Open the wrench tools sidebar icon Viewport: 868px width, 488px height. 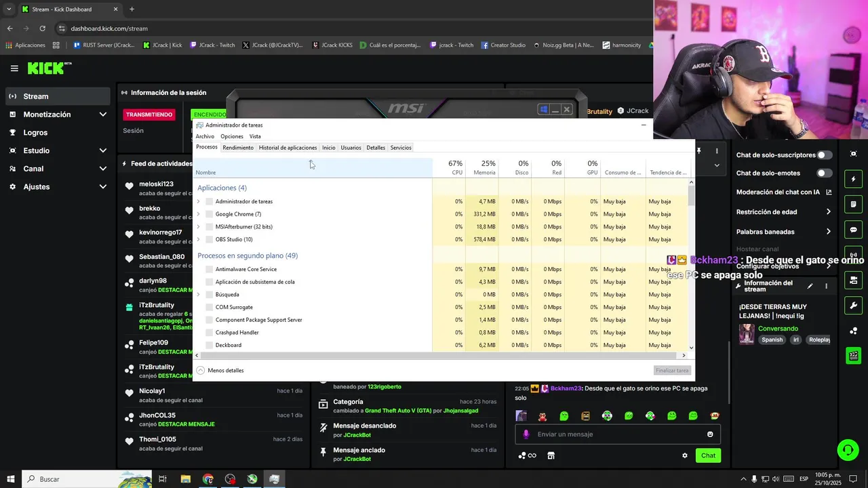854,305
